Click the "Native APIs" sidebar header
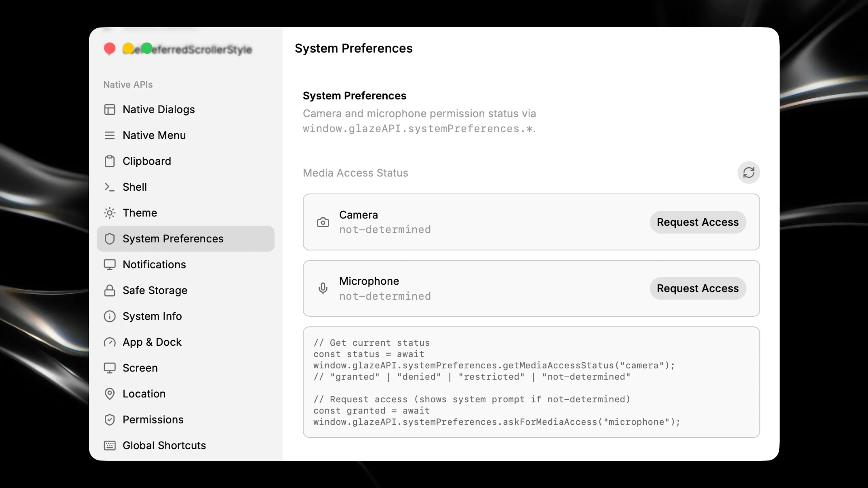Image resolution: width=868 pixels, height=488 pixels. [128, 85]
